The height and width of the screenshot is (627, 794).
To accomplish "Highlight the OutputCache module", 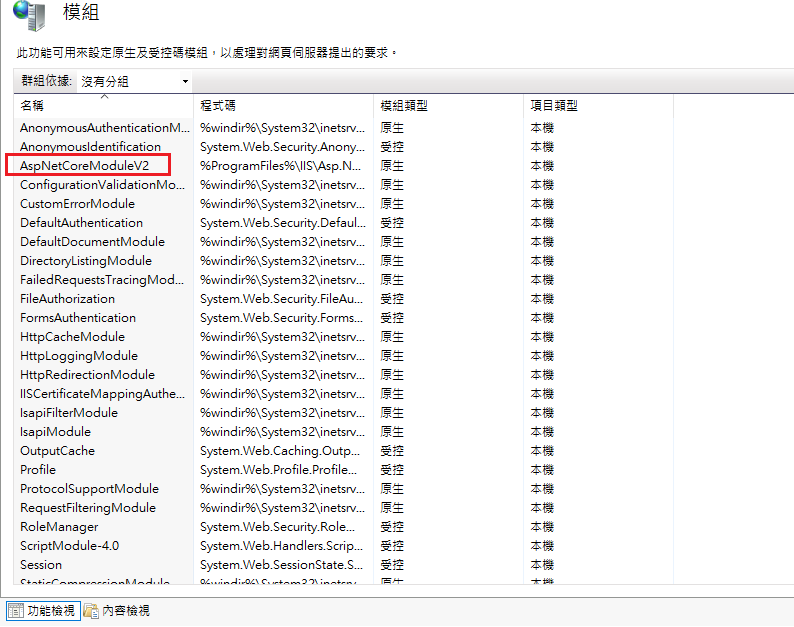I will 58,451.
